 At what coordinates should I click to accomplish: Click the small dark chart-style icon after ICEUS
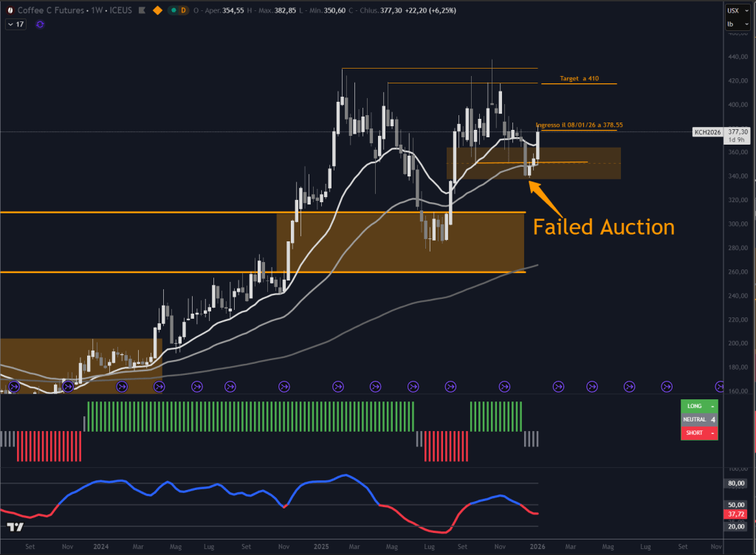tap(141, 10)
